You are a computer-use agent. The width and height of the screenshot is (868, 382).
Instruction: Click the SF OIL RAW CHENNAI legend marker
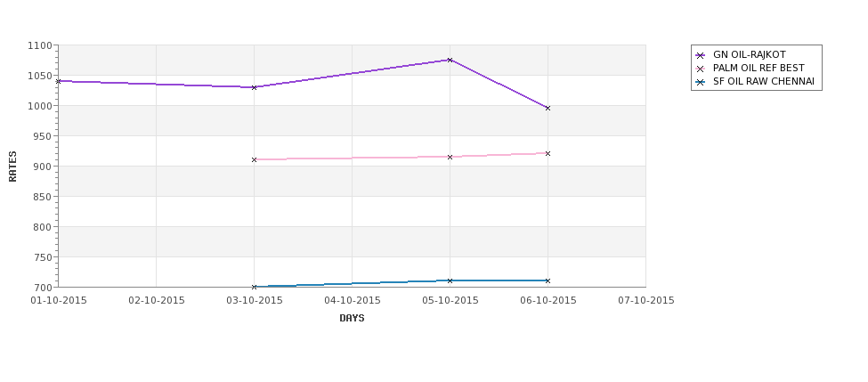[x=701, y=82]
